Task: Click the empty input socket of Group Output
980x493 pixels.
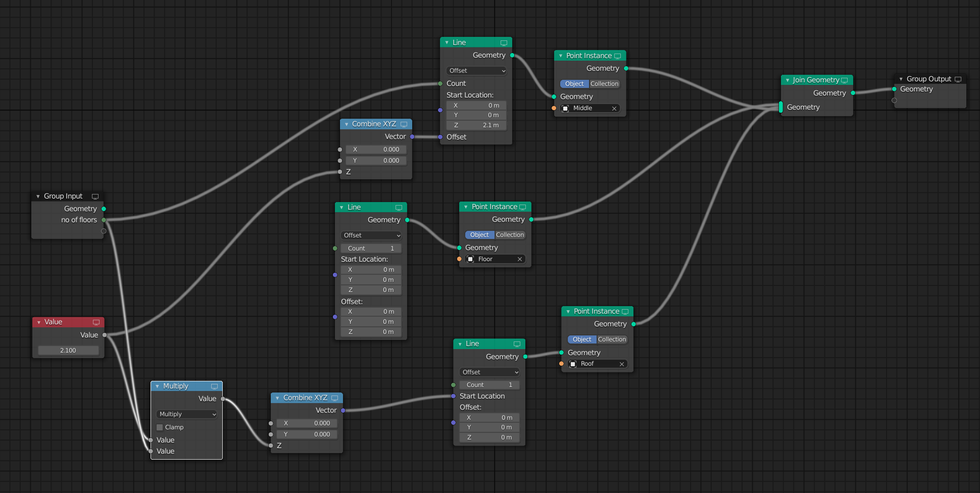Action: 894,100
